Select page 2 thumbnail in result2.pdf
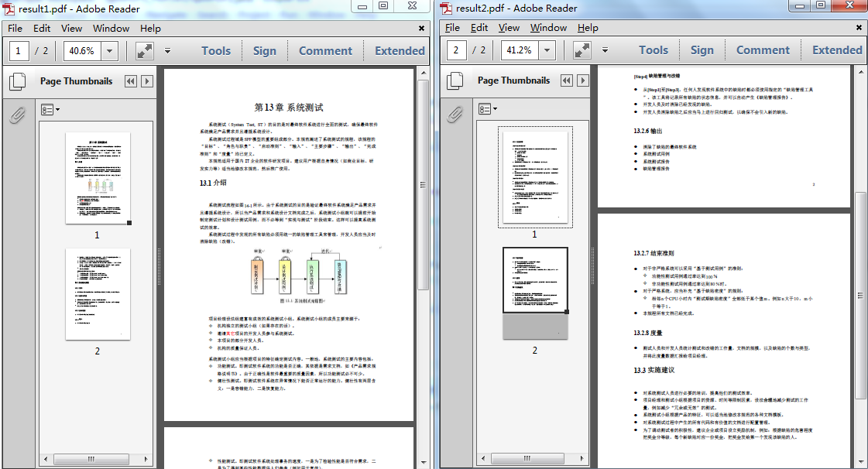The height and width of the screenshot is (469, 868). pos(535,293)
